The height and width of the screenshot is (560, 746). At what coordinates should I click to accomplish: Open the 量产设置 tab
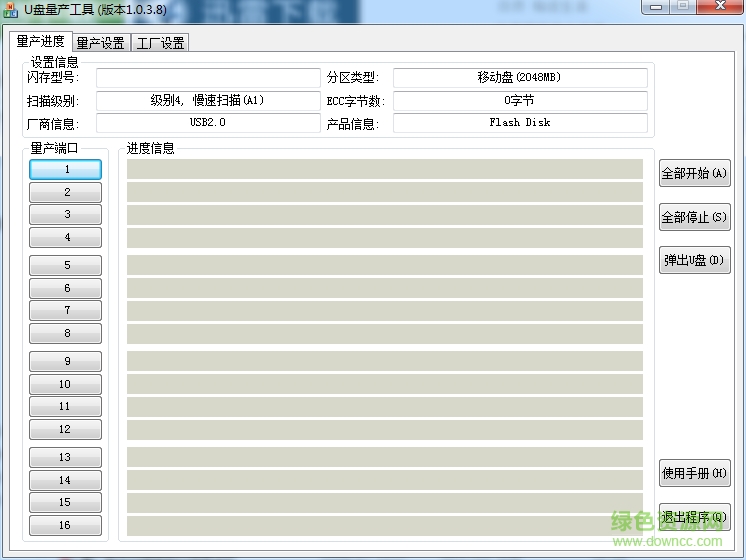pos(101,43)
